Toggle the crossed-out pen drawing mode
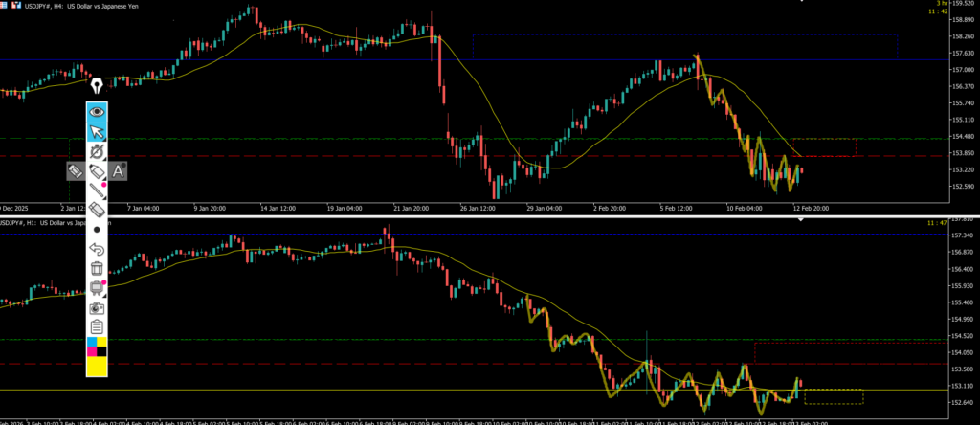This screenshot has height=425, width=980. tap(97, 151)
